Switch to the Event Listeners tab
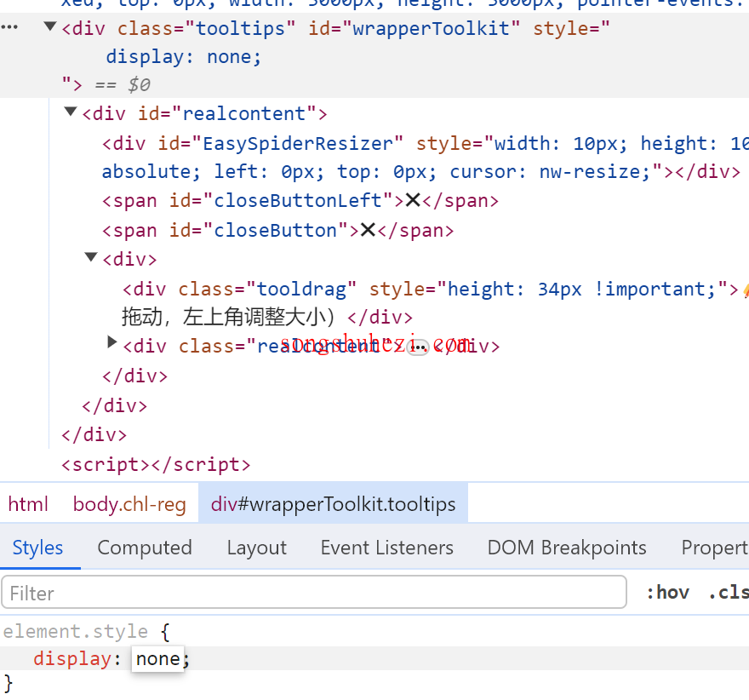 (387, 548)
